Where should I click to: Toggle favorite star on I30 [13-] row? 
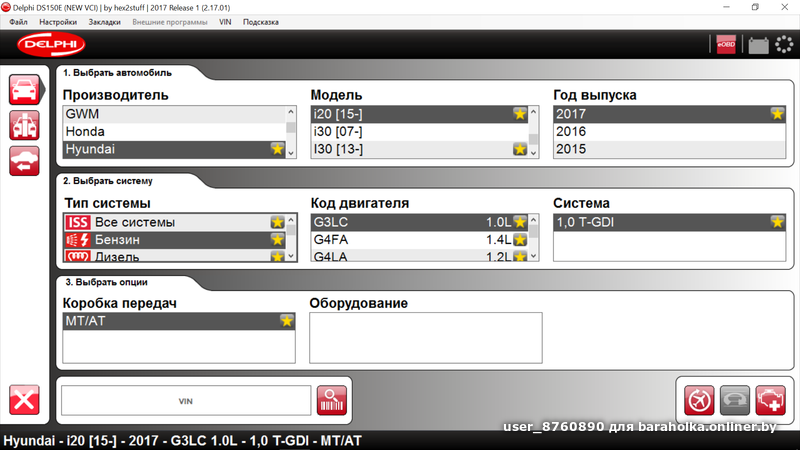(519, 149)
